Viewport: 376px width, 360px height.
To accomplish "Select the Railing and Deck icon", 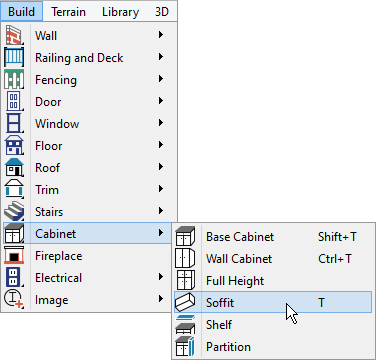I will pos(14,57).
